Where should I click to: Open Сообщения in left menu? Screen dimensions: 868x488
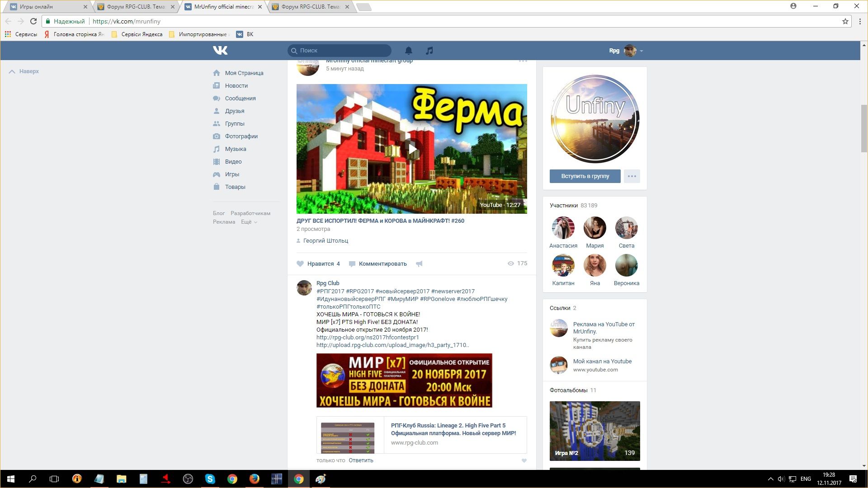click(240, 98)
